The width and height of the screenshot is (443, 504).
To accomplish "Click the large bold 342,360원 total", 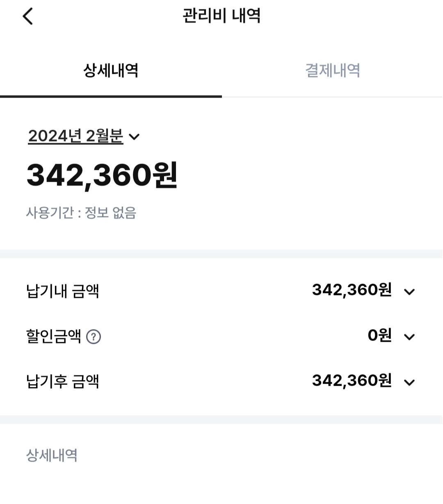I will click(x=102, y=176).
